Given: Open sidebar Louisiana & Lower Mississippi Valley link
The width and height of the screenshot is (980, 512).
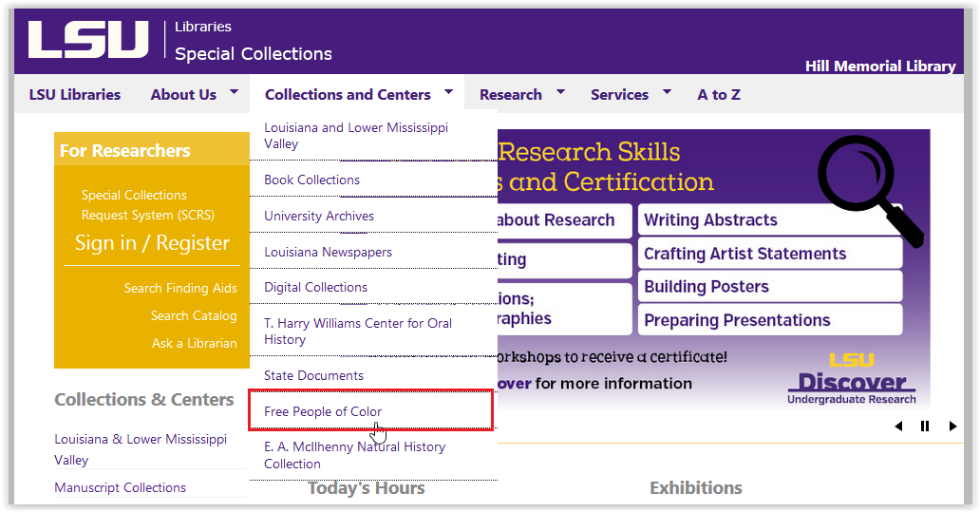Looking at the screenshot, I should (141, 449).
